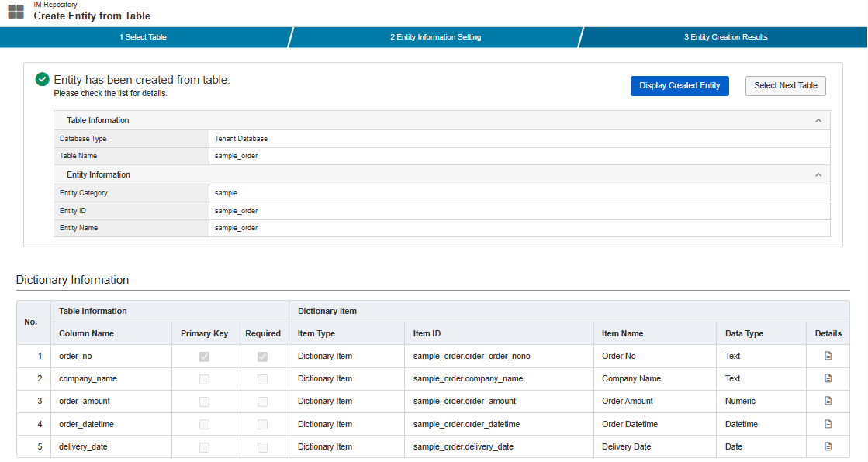
Task: Go to step 2 Entity Information Setting
Action: [436, 37]
